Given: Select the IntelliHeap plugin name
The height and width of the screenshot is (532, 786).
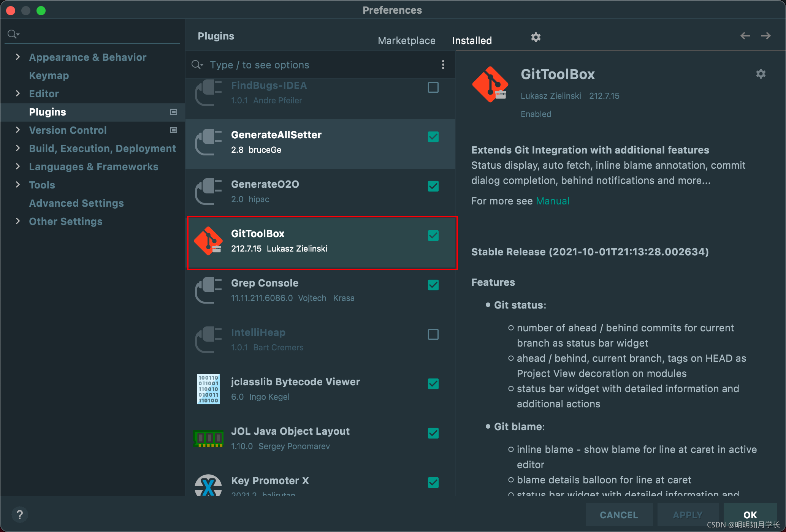Looking at the screenshot, I should pos(258,332).
